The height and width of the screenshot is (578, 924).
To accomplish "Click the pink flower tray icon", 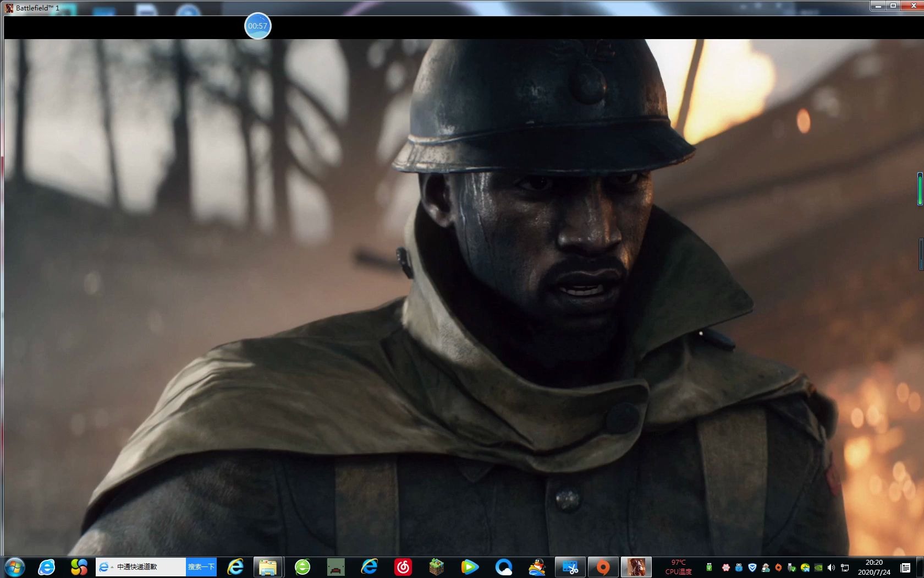I will [725, 568].
